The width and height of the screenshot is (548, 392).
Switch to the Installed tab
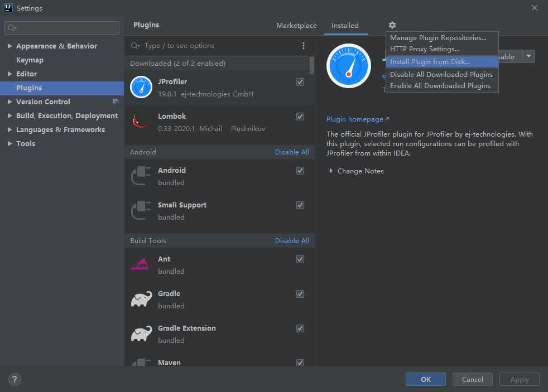point(345,26)
